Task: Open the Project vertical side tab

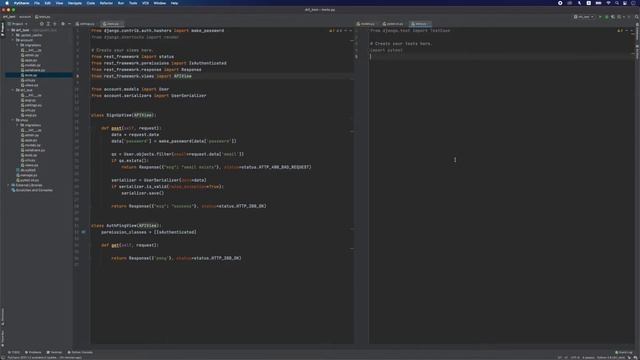Action: pos(2,29)
